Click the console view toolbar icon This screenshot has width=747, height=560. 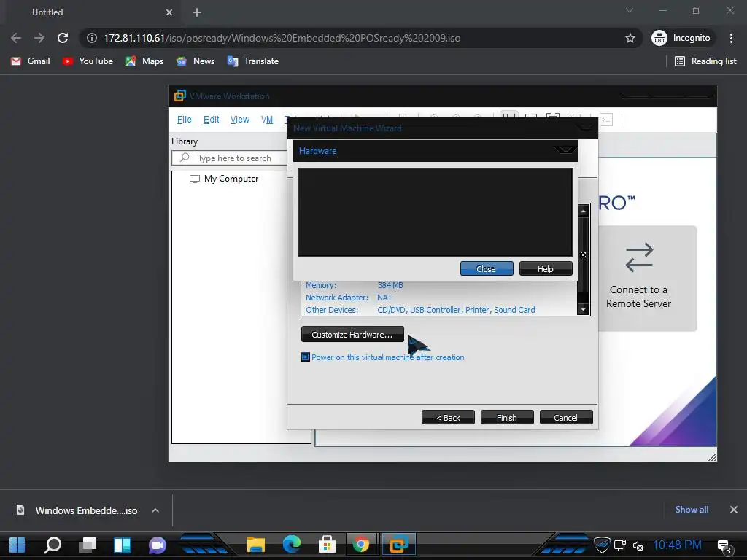coord(606,120)
